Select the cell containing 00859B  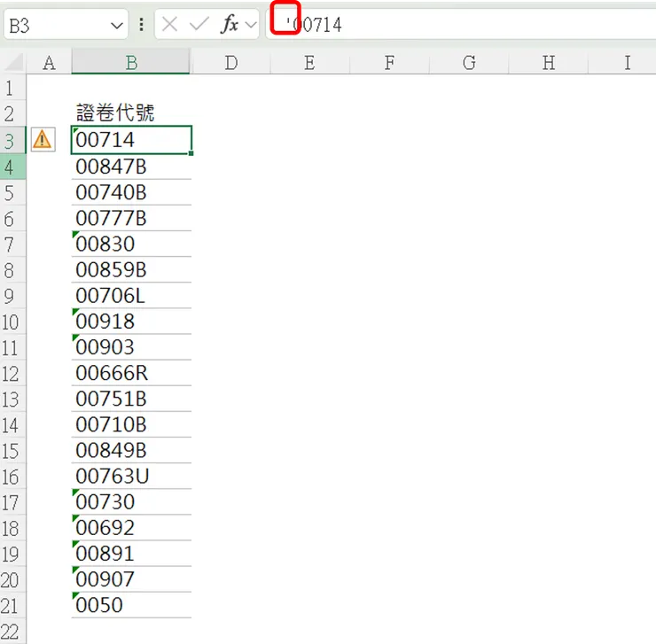coord(131,269)
